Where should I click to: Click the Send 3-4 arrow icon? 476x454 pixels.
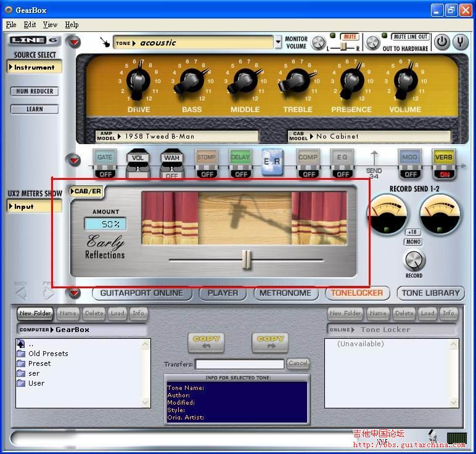(374, 158)
